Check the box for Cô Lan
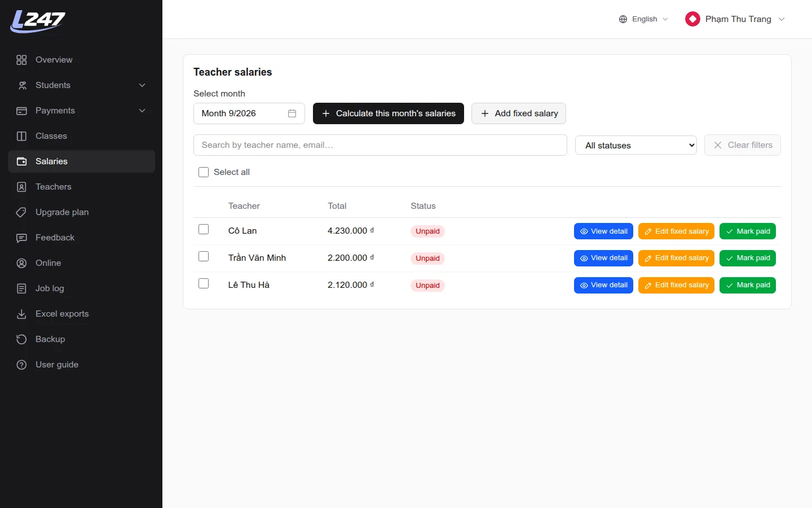 pyautogui.click(x=204, y=229)
